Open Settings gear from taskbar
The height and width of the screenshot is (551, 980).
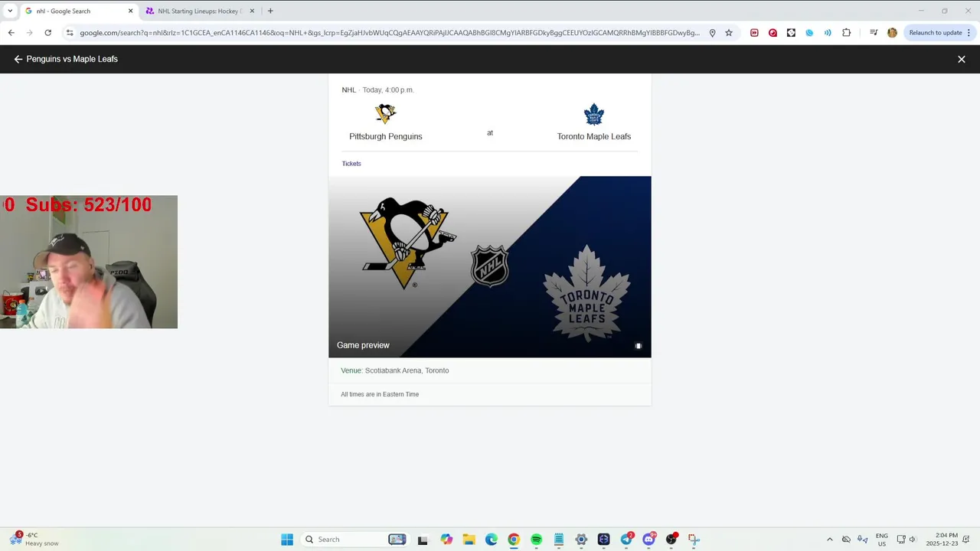(581, 540)
